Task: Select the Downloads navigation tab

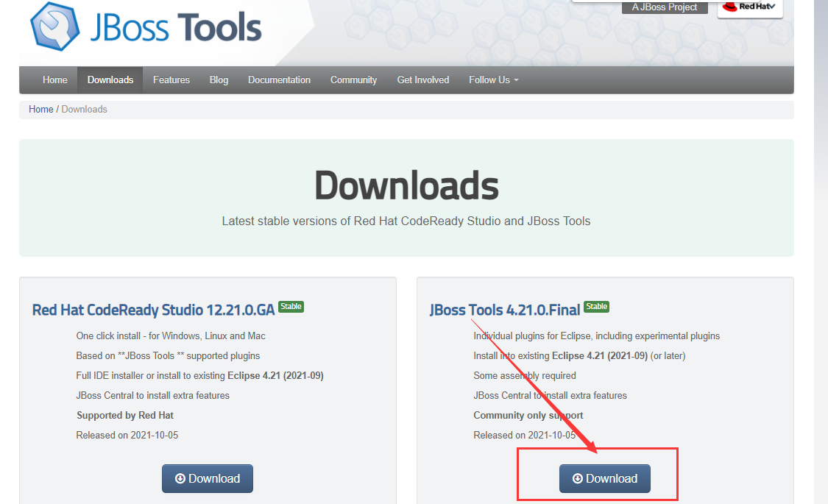Action: coord(110,79)
